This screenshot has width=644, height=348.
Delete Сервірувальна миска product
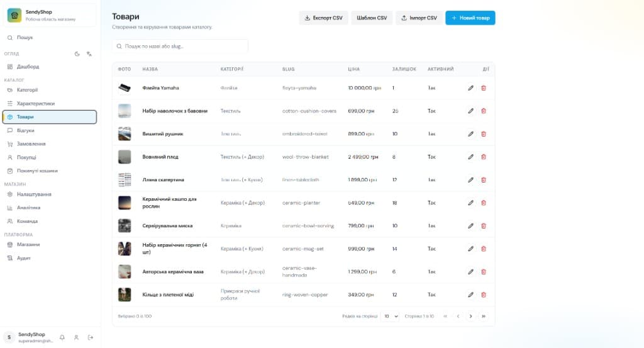click(x=484, y=226)
